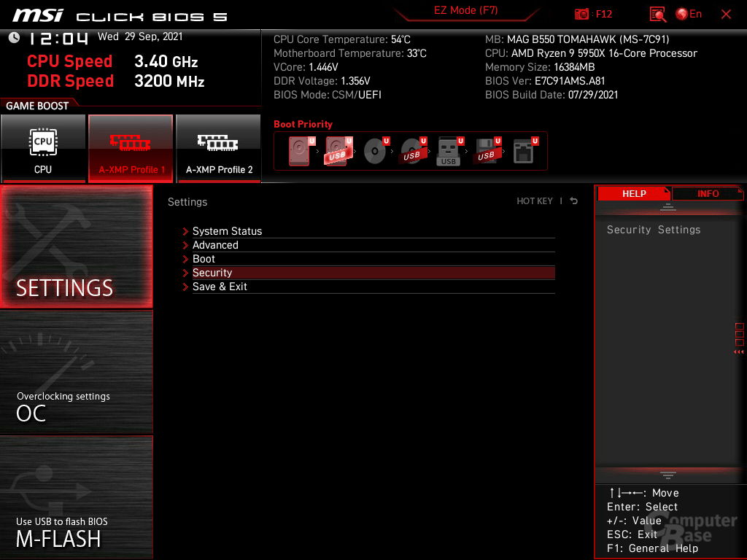Click the BIOS Build Date 07/29/2021 text
Image resolution: width=747 pixels, height=560 pixels.
(x=551, y=95)
